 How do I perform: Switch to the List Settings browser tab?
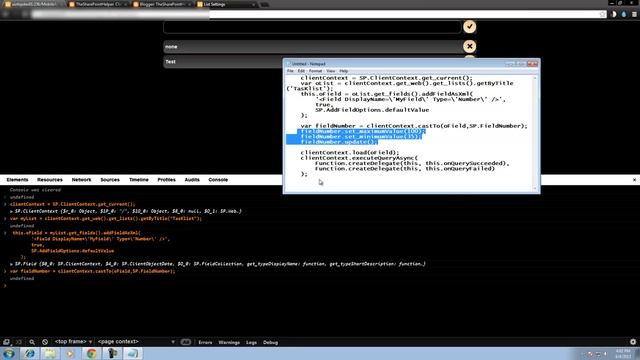coord(227,4)
